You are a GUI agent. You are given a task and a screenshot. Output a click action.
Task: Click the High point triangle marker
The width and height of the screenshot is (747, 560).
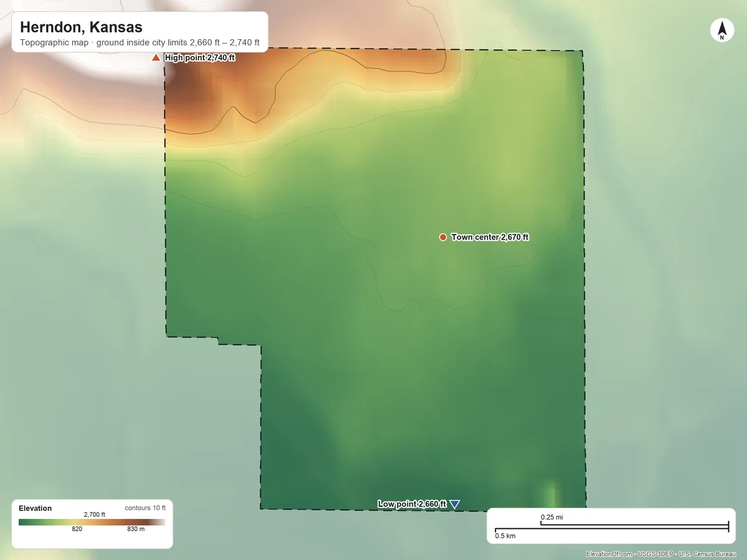click(x=156, y=58)
